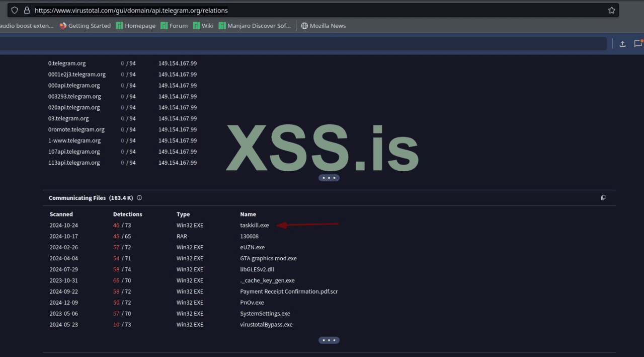Open the Getting Started bookmark

pos(85,26)
